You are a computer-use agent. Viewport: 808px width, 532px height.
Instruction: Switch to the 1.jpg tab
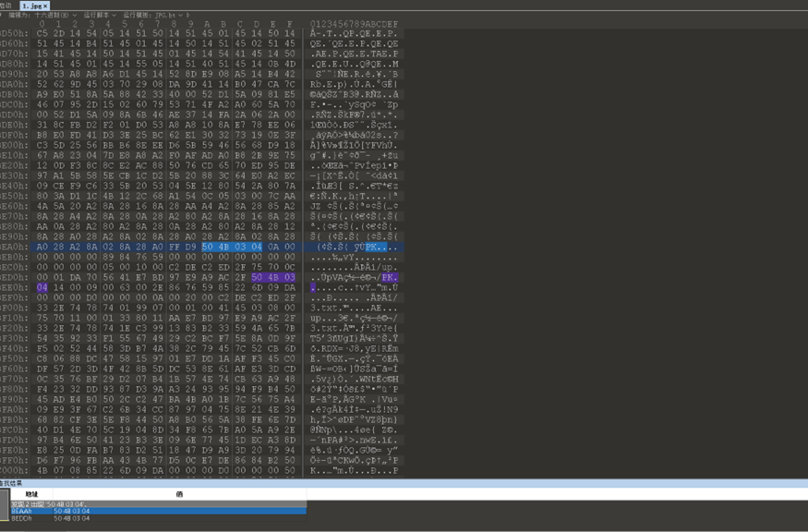[30, 6]
